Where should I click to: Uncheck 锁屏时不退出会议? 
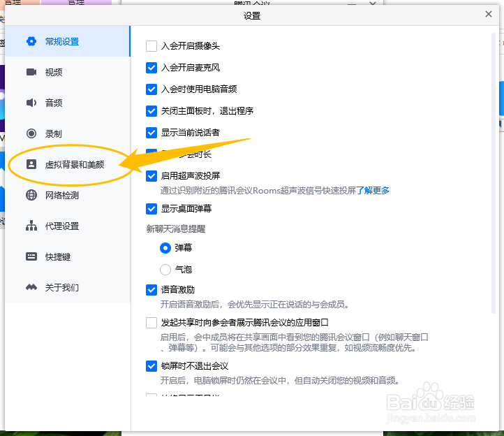151,366
